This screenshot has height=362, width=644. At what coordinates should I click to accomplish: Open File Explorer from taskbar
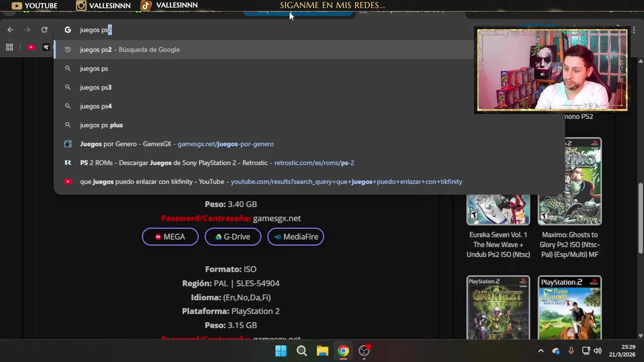pyautogui.click(x=323, y=351)
